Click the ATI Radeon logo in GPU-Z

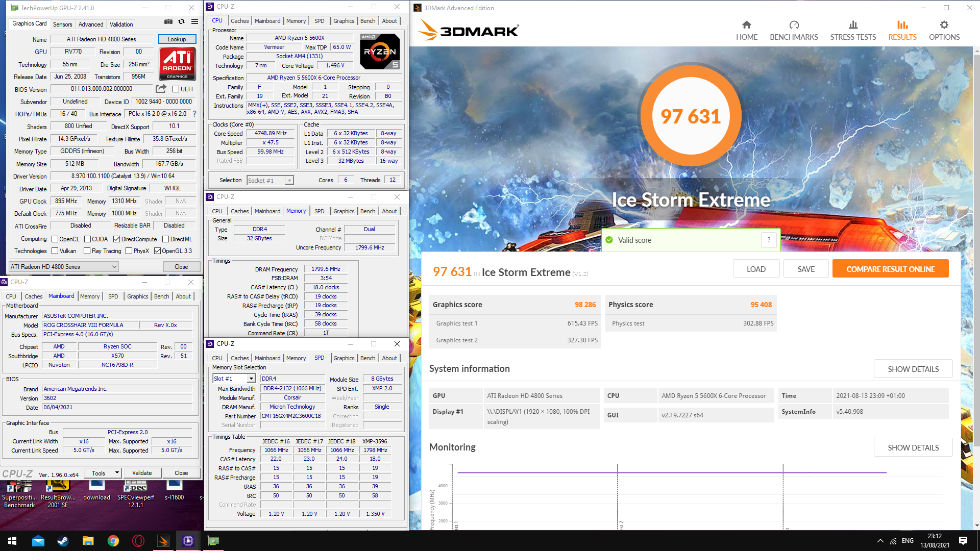(x=177, y=64)
